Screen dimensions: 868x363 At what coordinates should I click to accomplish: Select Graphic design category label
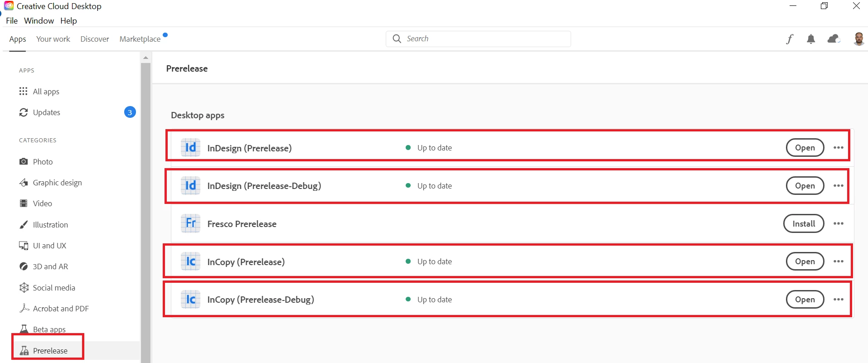click(x=57, y=183)
